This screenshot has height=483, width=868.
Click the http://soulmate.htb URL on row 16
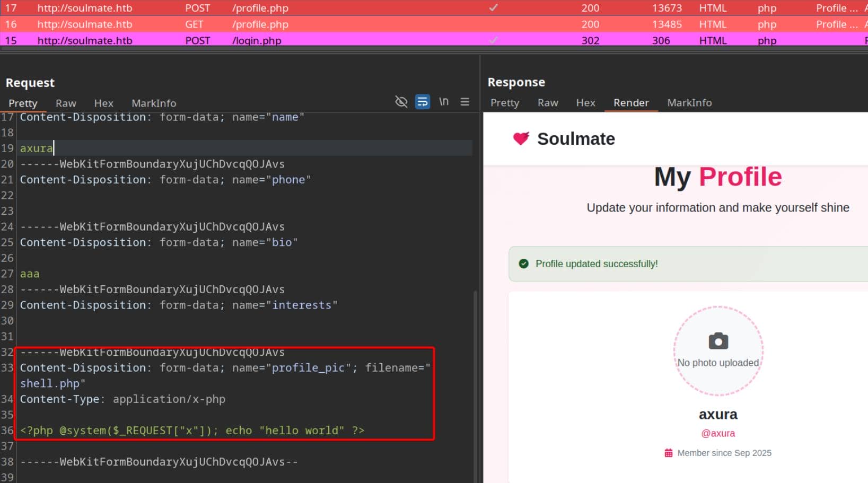(84, 24)
